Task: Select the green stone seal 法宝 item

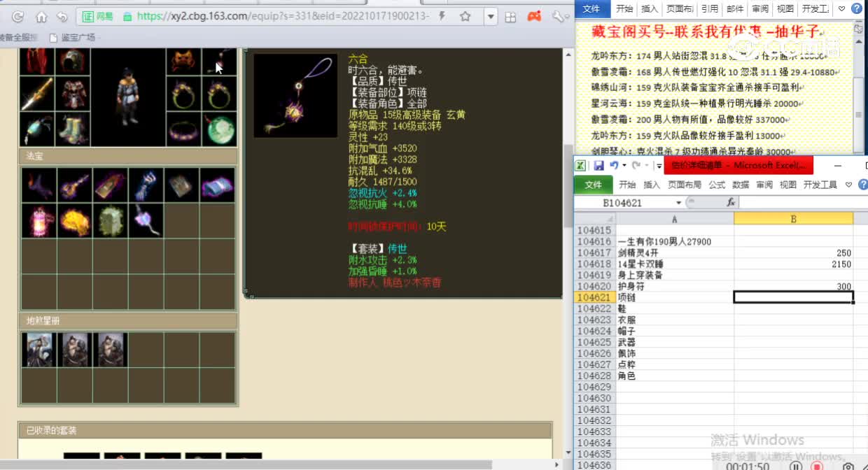Action: (110, 220)
